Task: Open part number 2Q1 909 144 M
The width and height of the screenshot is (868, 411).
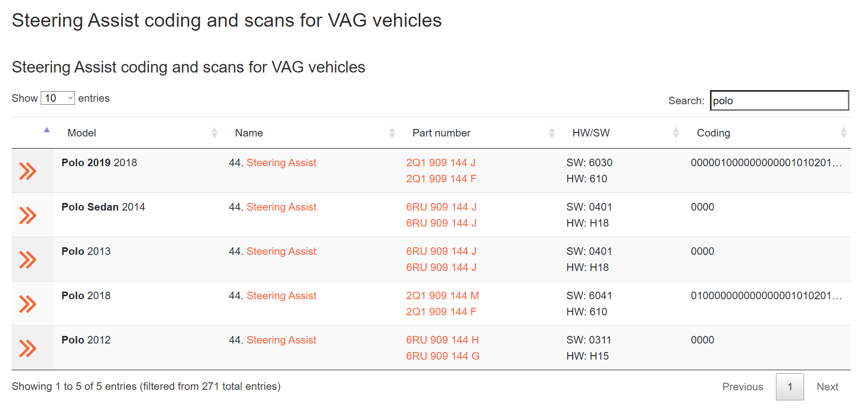Action: click(442, 296)
